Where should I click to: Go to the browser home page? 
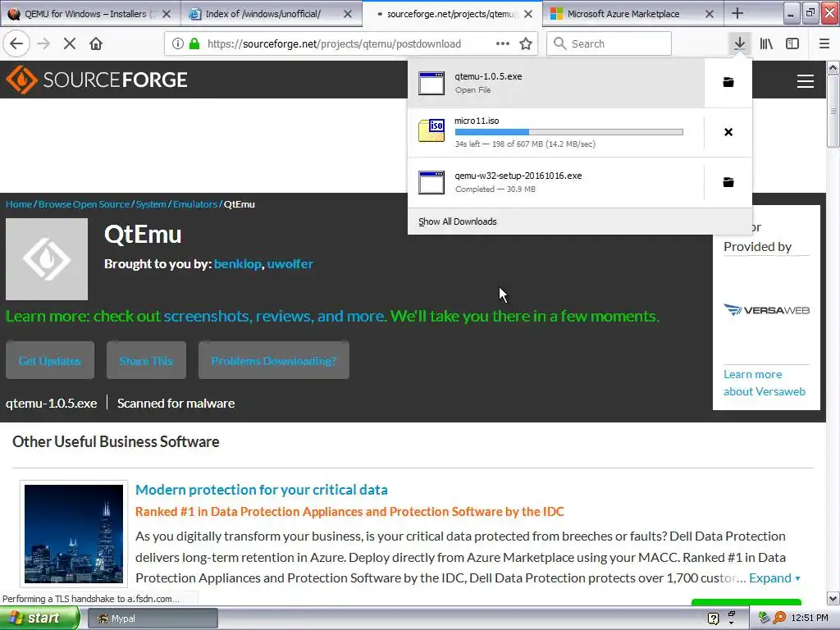[96, 43]
